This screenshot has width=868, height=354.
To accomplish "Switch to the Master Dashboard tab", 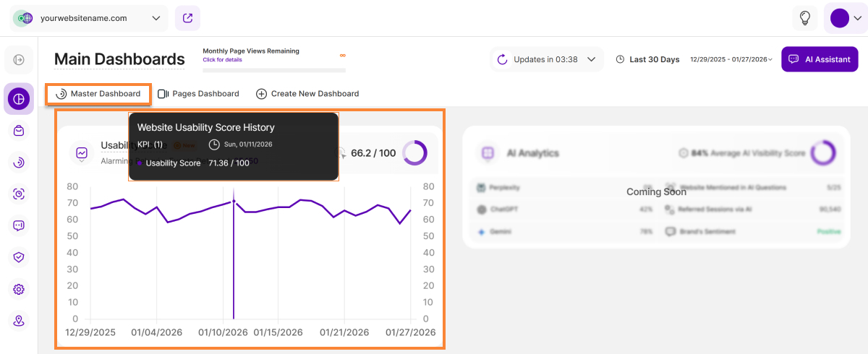I will click(98, 94).
